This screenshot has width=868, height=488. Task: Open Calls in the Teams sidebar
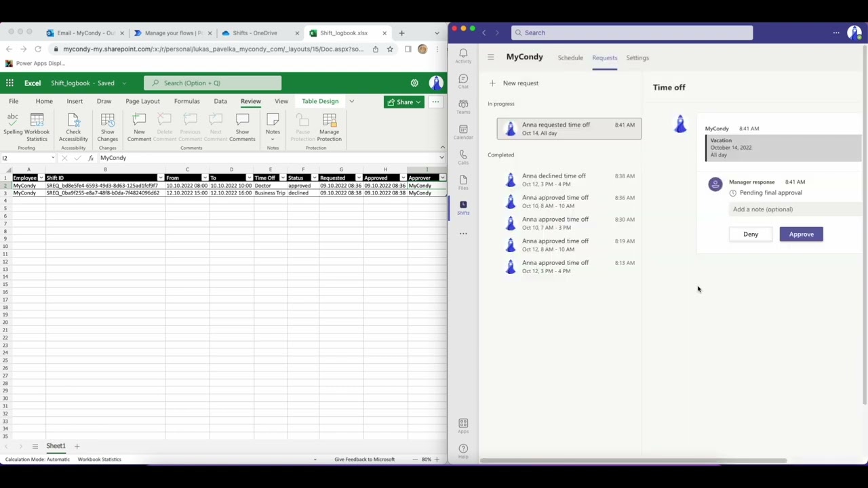pyautogui.click(x=463, y=157)
